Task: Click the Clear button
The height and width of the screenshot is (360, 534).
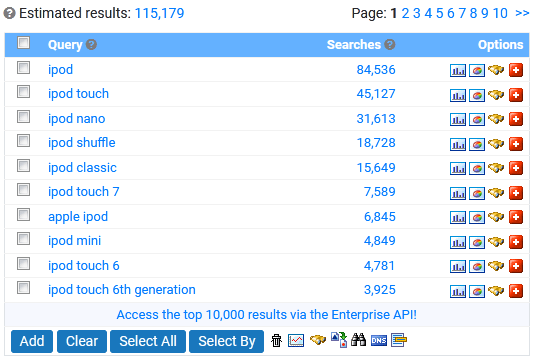Action: pyautogui.click(x=82, y=341)
